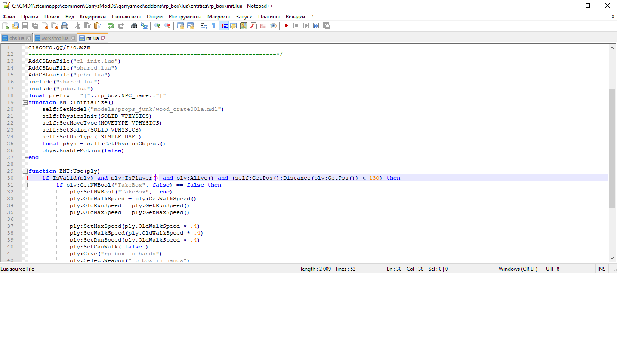Click the Print icon in toolbar
Image resolution: width=617 pixels, height=364 pixels.
(x=65, y=26)
